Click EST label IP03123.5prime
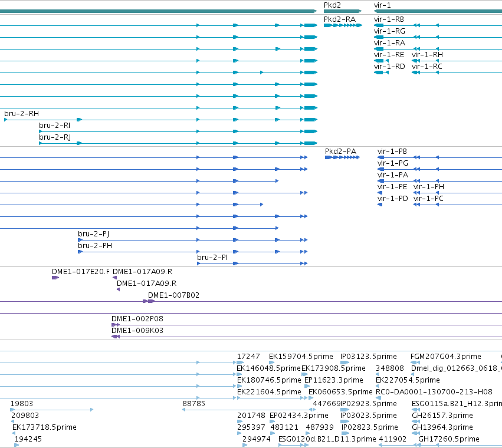Viewport: 502px width, 448px height. [x=369, y=357]
